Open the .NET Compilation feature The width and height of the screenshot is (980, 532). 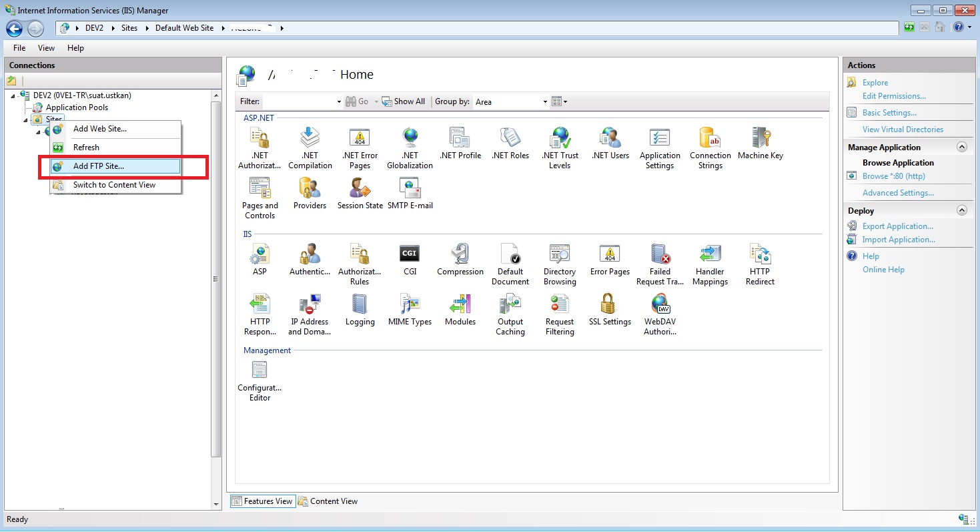click(310, 148)
